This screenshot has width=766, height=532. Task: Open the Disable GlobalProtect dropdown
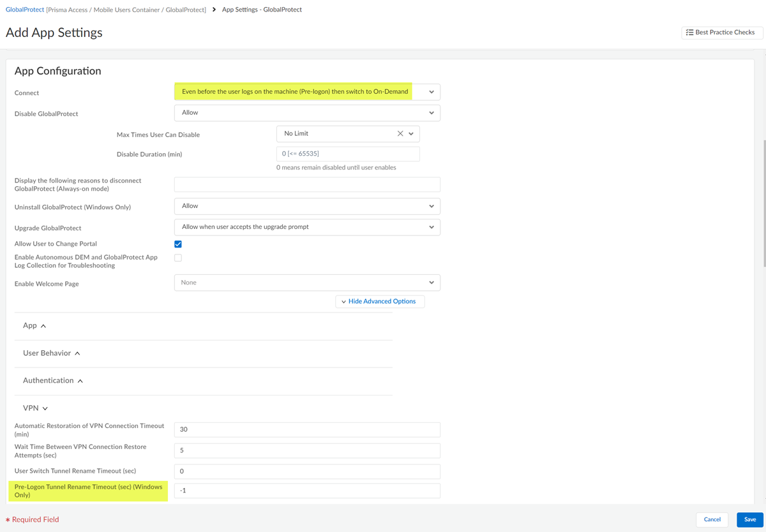307,113
